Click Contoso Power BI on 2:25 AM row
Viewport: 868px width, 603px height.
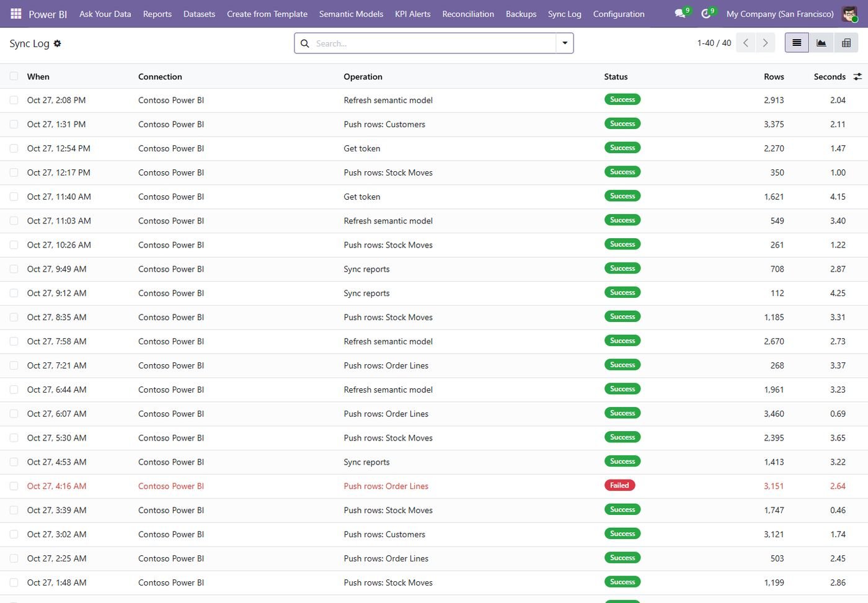(x=171, y=558)
